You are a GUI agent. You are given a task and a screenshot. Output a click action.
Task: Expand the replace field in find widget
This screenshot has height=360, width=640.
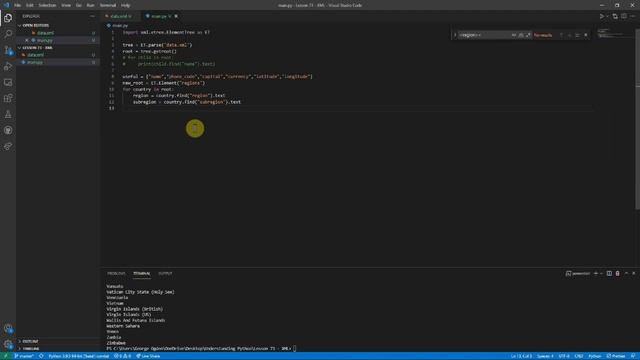click(455, 35)
